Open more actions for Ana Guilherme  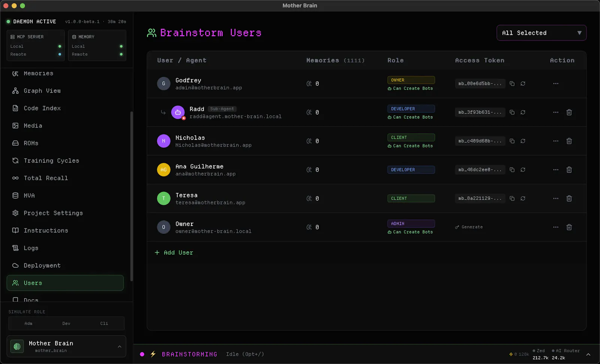coord(556,170)
